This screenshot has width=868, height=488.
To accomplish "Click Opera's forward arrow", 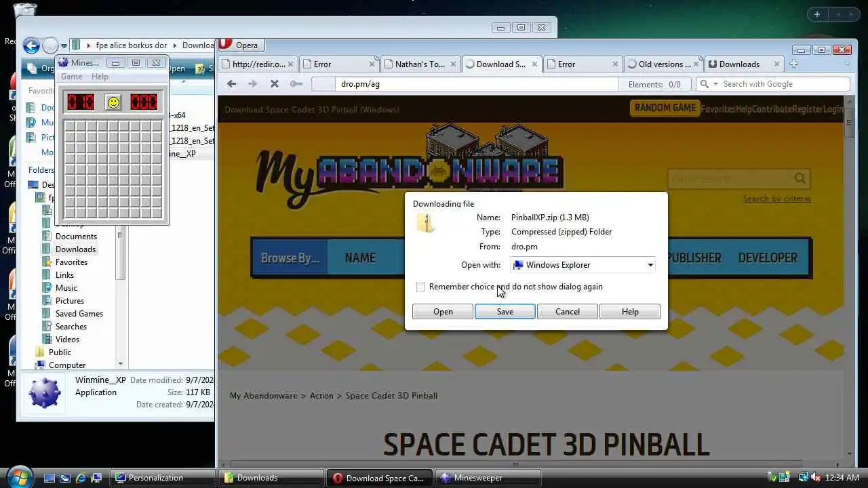I will [253, 83].
